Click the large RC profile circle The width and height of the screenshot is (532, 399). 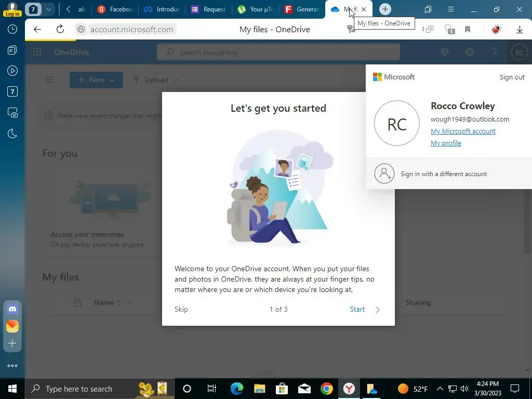tap(396, 123)
